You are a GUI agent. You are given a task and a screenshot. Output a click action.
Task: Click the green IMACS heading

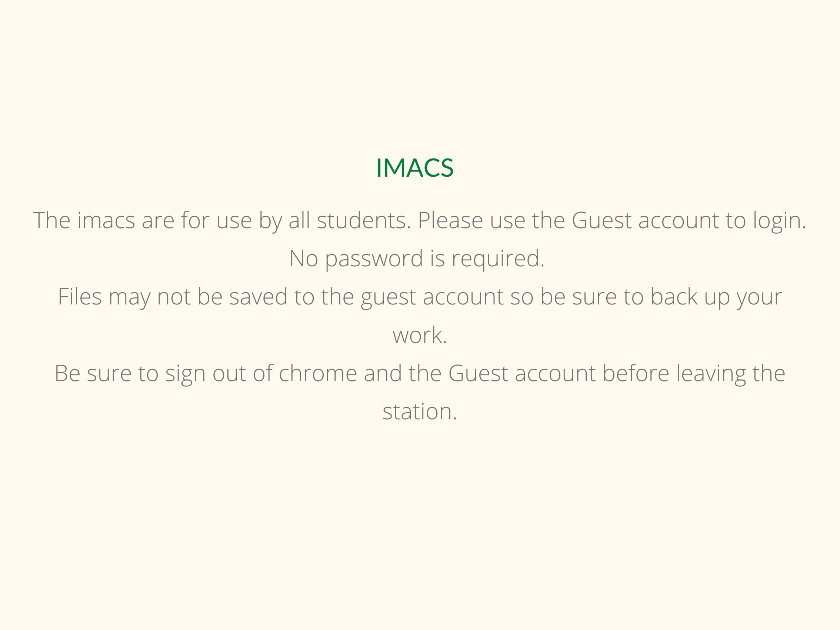coord(415,167)
